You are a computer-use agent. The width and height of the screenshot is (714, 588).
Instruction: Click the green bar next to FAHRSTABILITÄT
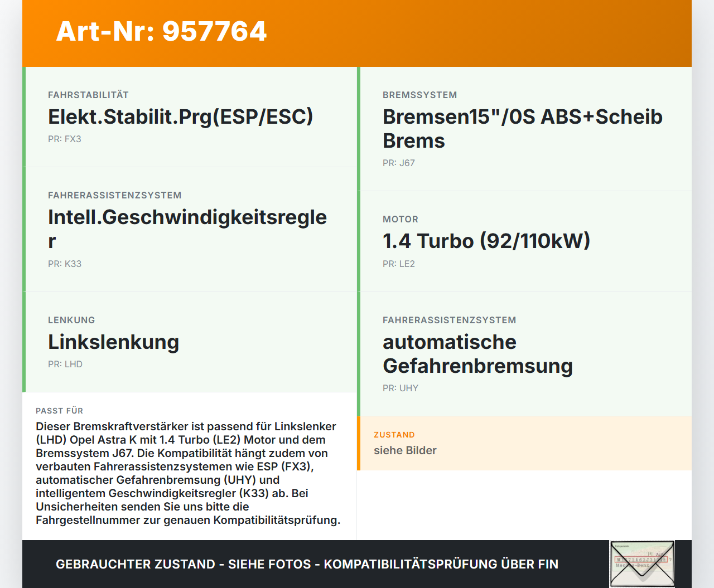click(x=23, y=117)
